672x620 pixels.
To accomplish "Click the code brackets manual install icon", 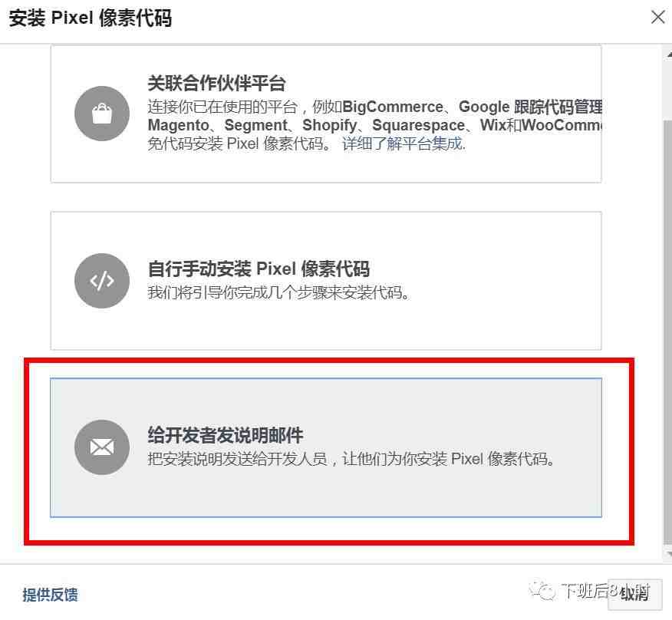I will pyautogui.click(x=102, y=281).
